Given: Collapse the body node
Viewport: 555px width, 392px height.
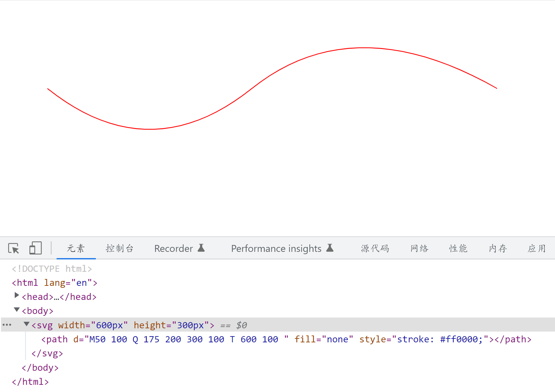Looking at the screenshot, I should [17, 310].
